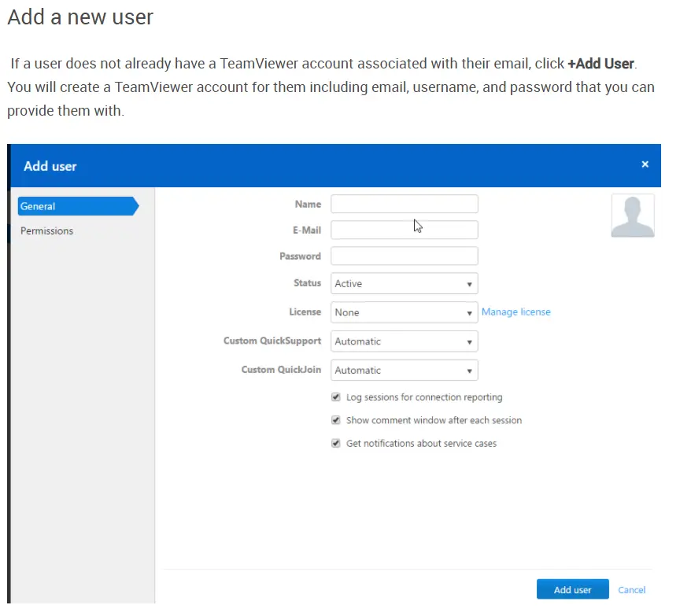
Task: Toggle Get notifications about service cases
Action: [335, 443]
